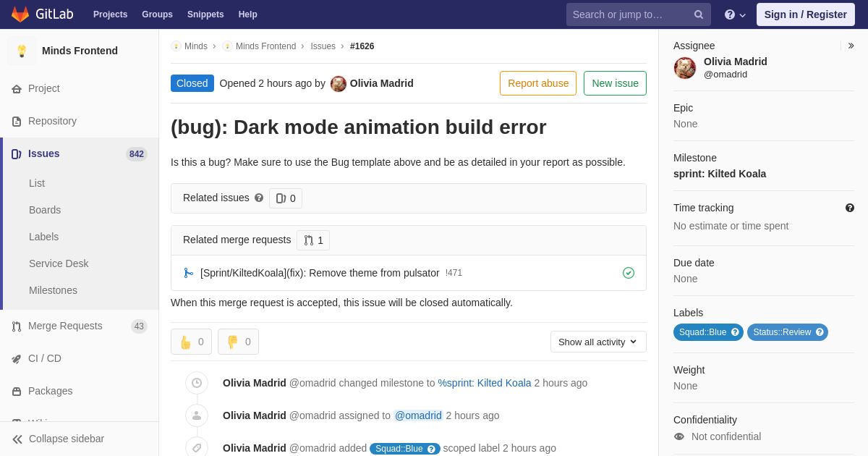Click the related merge requests count badge

tap(313, 240)
